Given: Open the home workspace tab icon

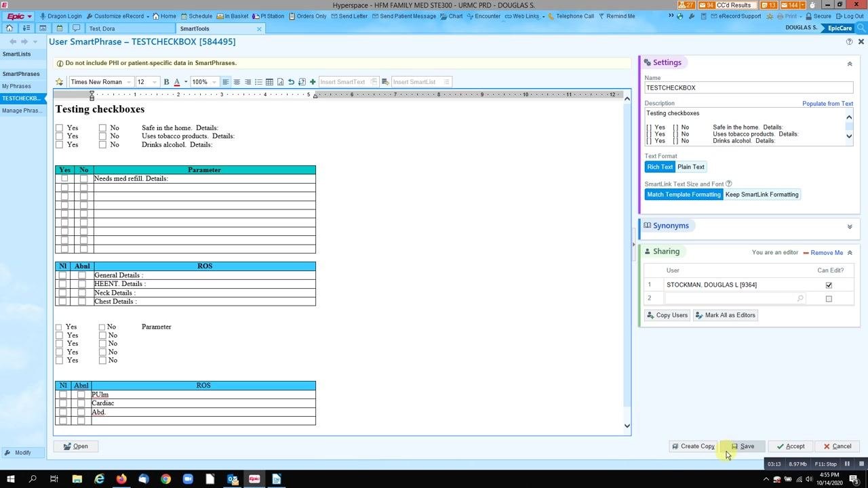Looking at the screenshot, I should pos(9,28).
